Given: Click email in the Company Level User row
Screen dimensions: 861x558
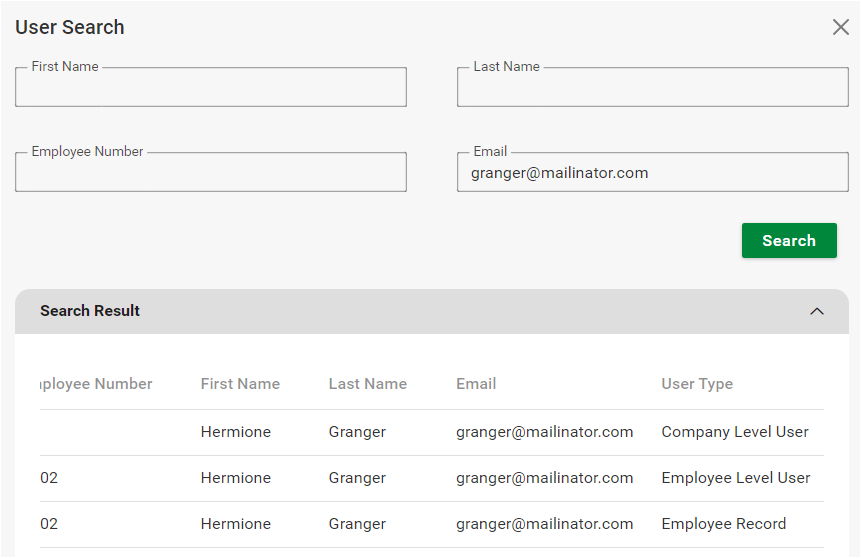Looking at the screenshot, I should (x=544, y=432).
